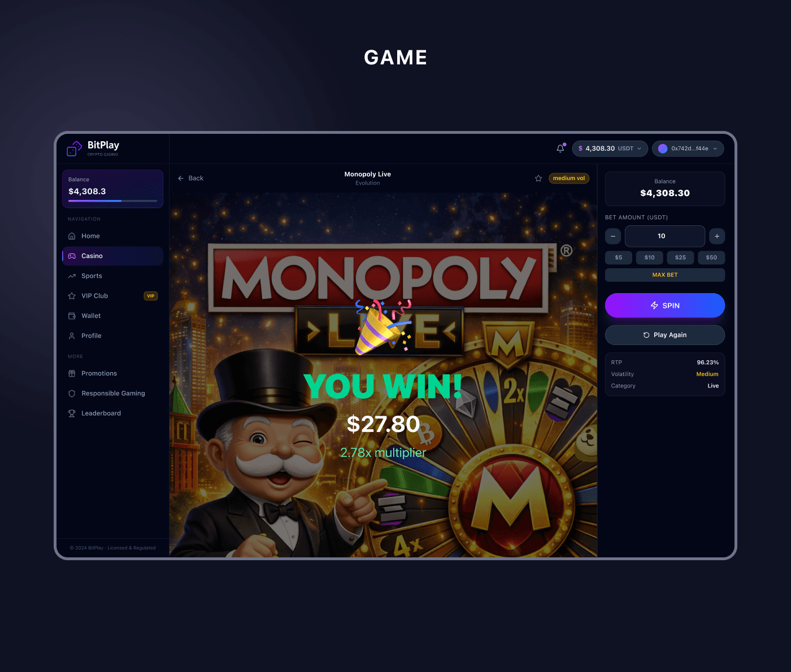Select the $5 quick bet chip
This screenshot has width=791, height=672.
tap(619, 258)
